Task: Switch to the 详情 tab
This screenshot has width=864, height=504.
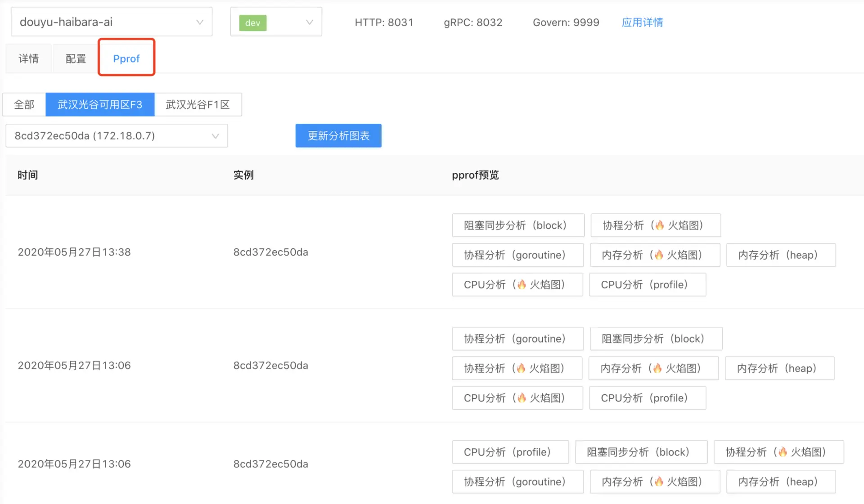Action: 28,58
